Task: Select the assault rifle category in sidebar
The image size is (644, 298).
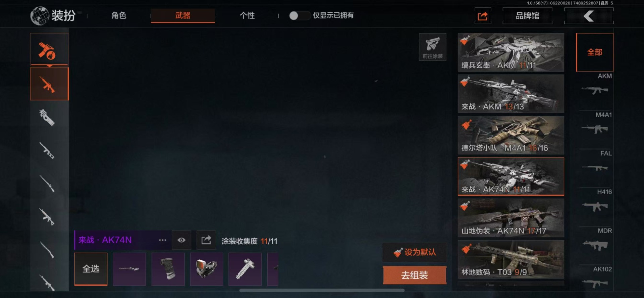Action: point(50,84)
